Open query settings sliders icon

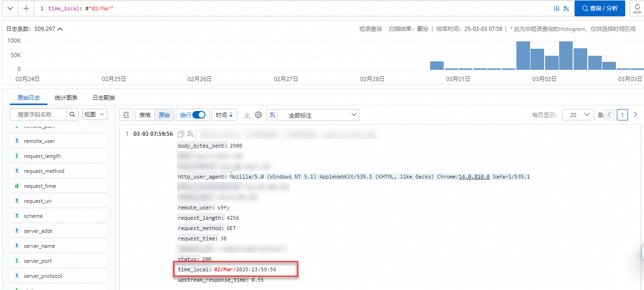coord(557,8)
